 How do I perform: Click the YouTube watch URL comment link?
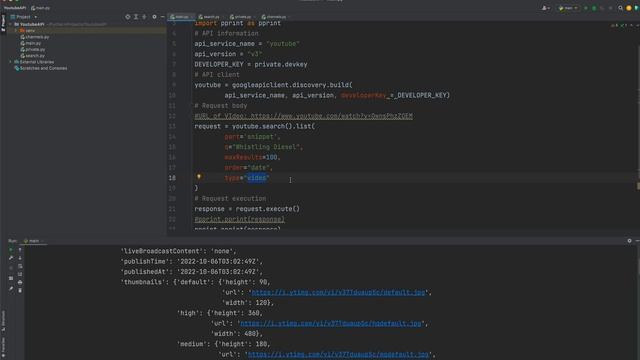(x=331, y=116)
